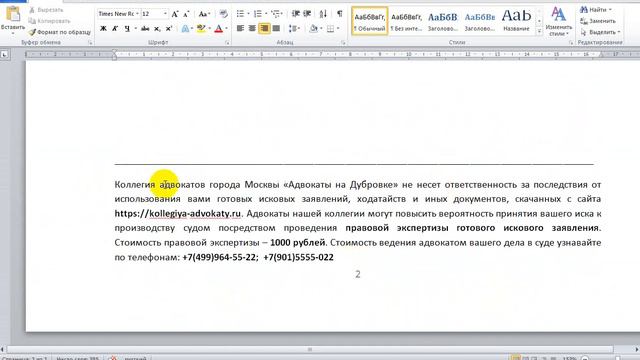Increase font size with A-up icon
This screenshot has width=640, height=360.
[175, 14]
